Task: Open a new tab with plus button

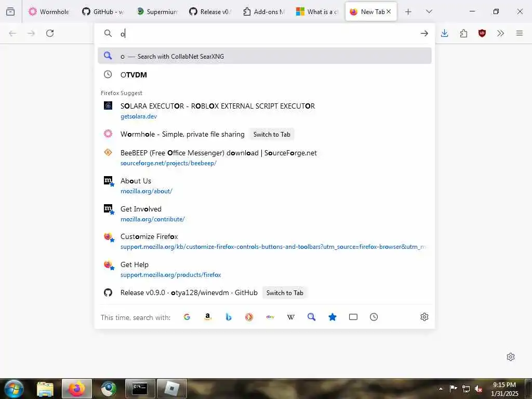Action: 408,11
